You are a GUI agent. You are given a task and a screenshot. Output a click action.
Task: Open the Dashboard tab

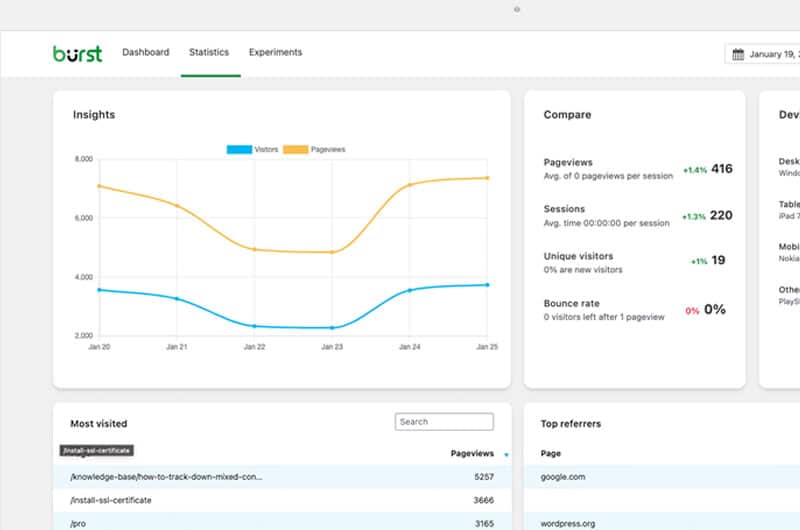tap(145, 52)
